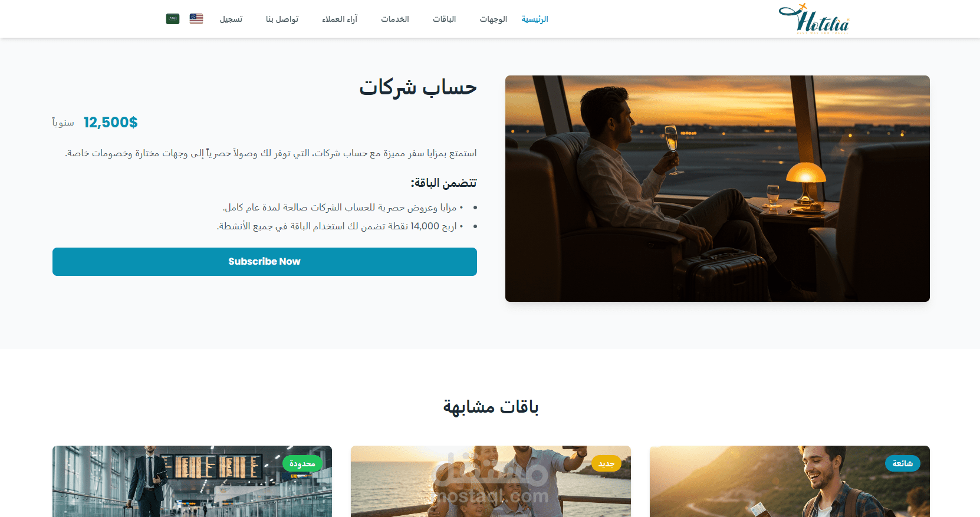The width and height of the screenshot is (980, 517).
Task: Go to الوجهات destinations menu item
Action: pos(493,19)
